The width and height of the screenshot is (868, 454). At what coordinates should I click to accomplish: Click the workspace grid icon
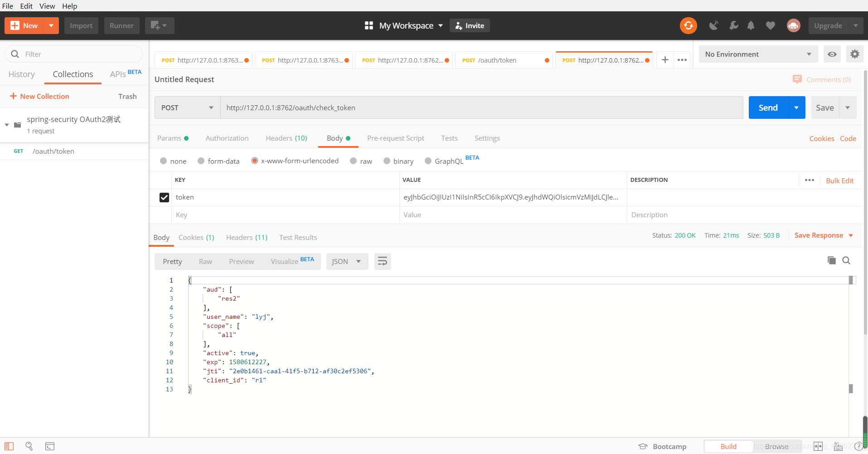pyautogui.click(x=369, y=25)
